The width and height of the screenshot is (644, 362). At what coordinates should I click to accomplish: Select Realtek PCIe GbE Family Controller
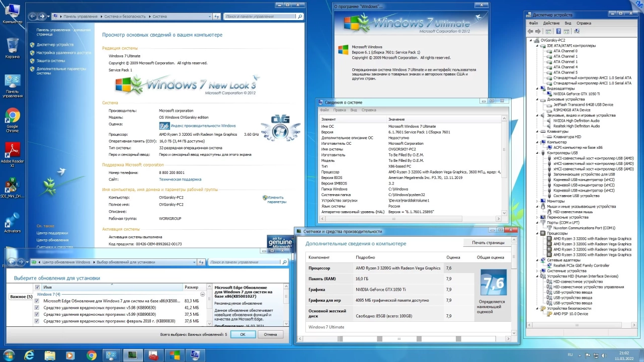581,265
